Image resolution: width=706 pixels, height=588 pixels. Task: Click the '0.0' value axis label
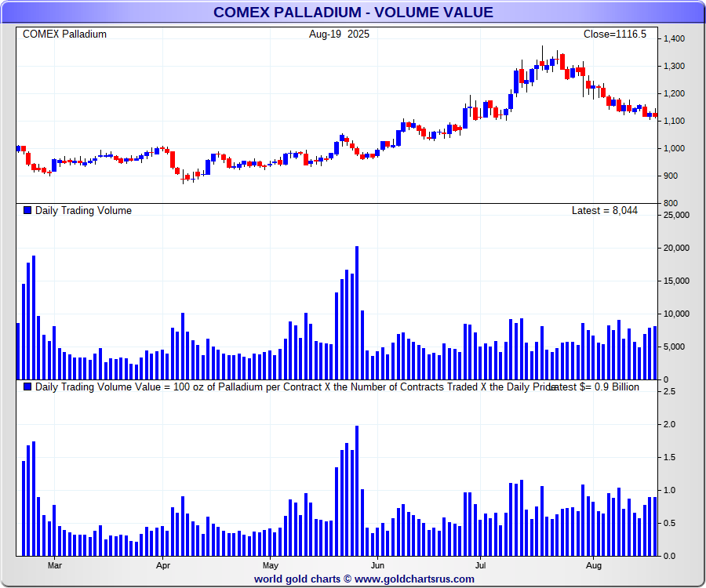tap(670, 556)
